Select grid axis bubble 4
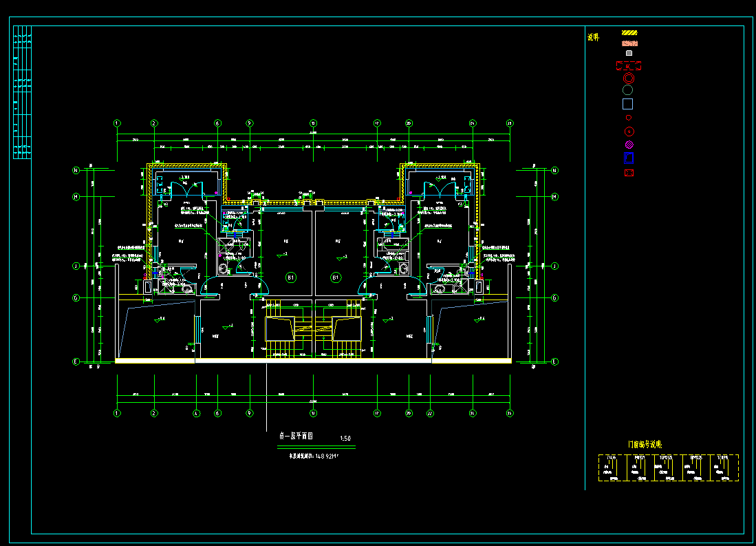 pos(196,413)
